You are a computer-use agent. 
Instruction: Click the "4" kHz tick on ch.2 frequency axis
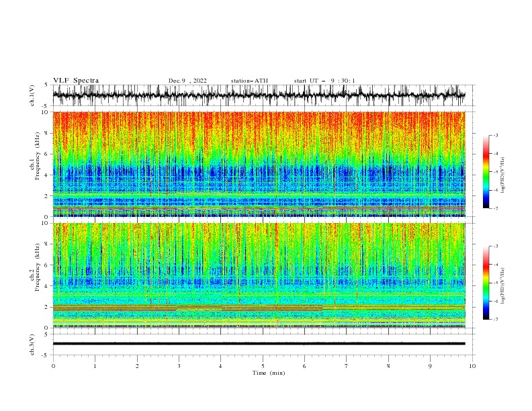[46, 286]
